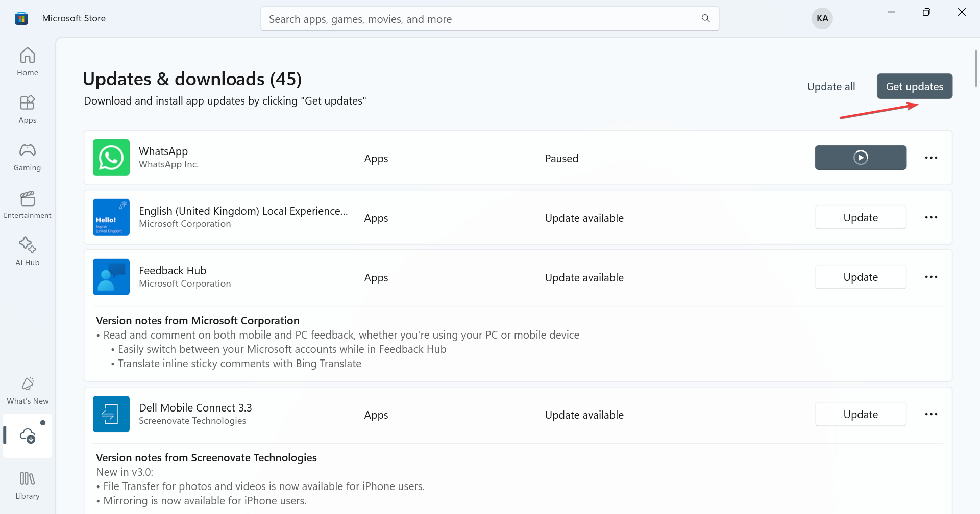Click Update all

pyautogui.click(x=830, y=87)
